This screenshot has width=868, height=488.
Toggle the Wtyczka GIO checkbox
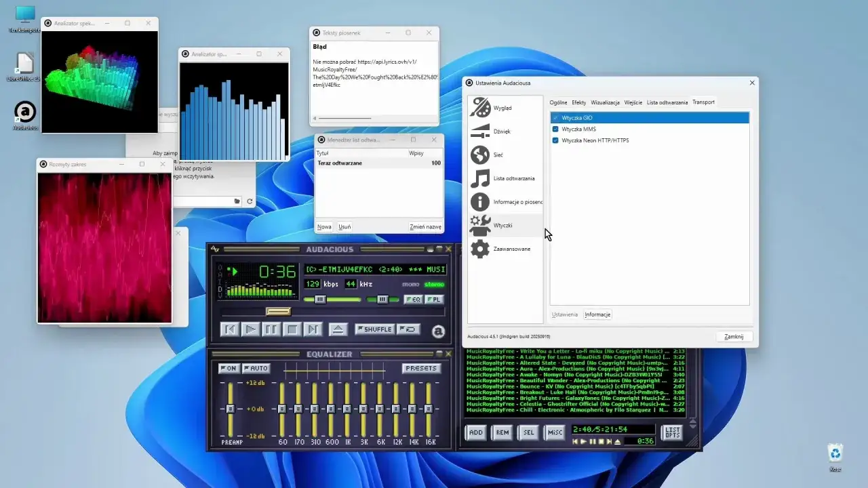click(x=555, y=118)
